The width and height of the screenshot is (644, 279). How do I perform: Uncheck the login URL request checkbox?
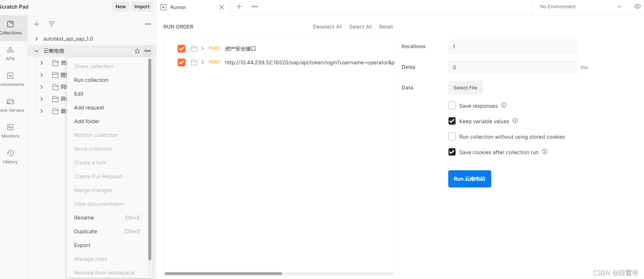[x=181, y=62]
